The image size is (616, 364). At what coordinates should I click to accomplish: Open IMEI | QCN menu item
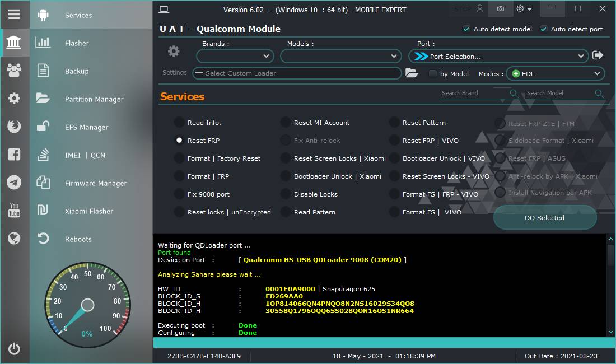(x=85, y=155)
